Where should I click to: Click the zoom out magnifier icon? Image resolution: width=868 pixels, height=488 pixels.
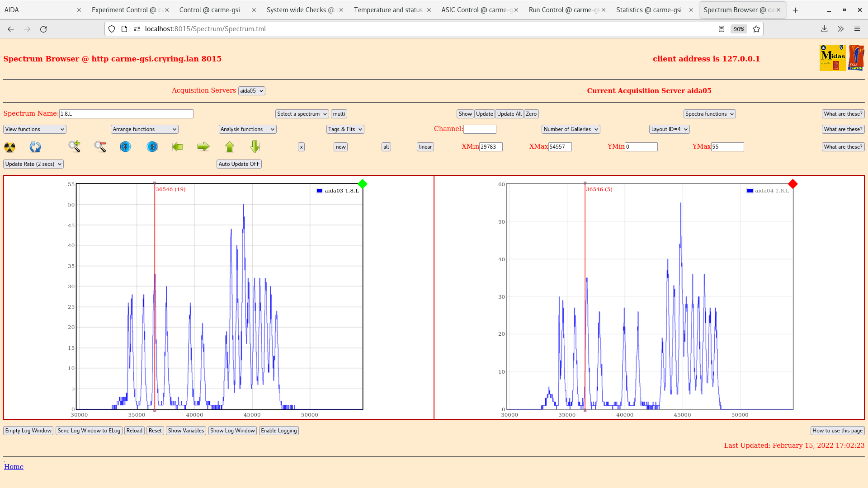[x=100, y=146]
